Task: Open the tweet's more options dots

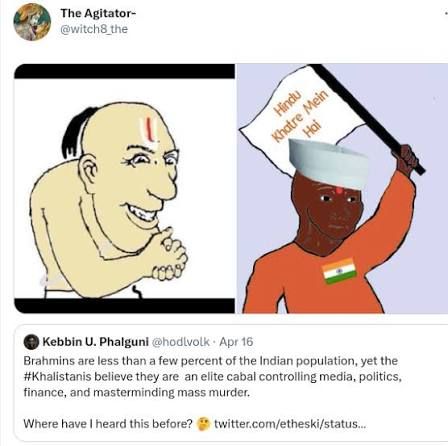Action: click(x=446, y=13)
